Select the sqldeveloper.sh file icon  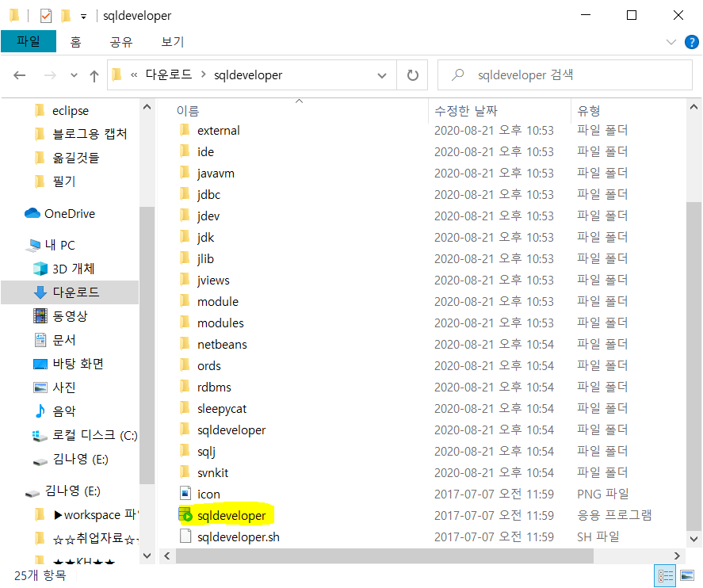click(x=185, y=536)
